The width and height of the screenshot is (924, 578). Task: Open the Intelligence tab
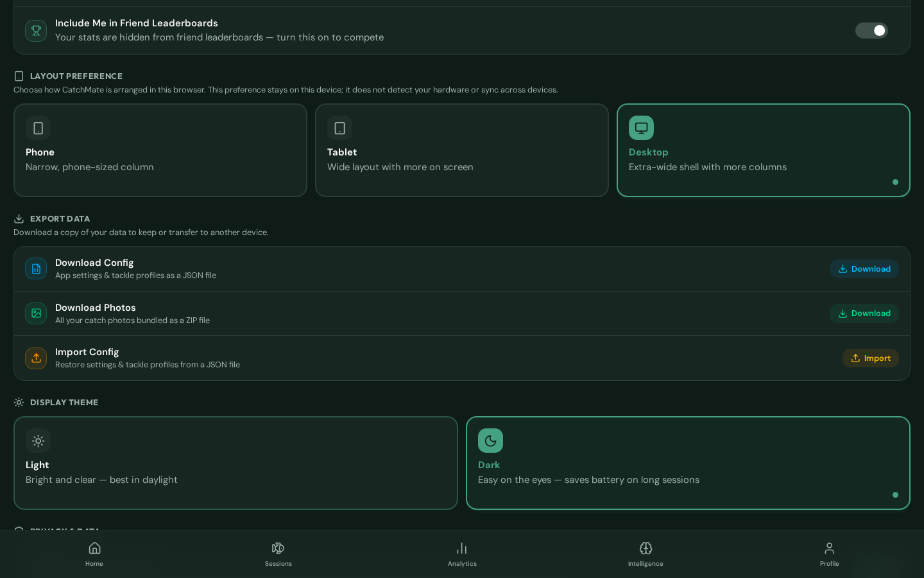[646, 554]
